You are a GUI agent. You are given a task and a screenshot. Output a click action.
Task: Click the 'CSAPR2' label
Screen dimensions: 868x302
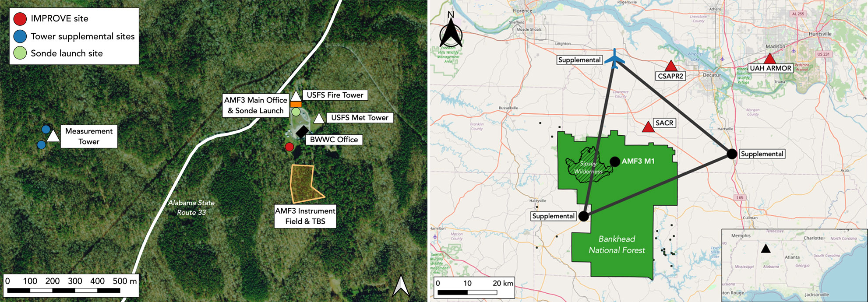click(670, 76)
